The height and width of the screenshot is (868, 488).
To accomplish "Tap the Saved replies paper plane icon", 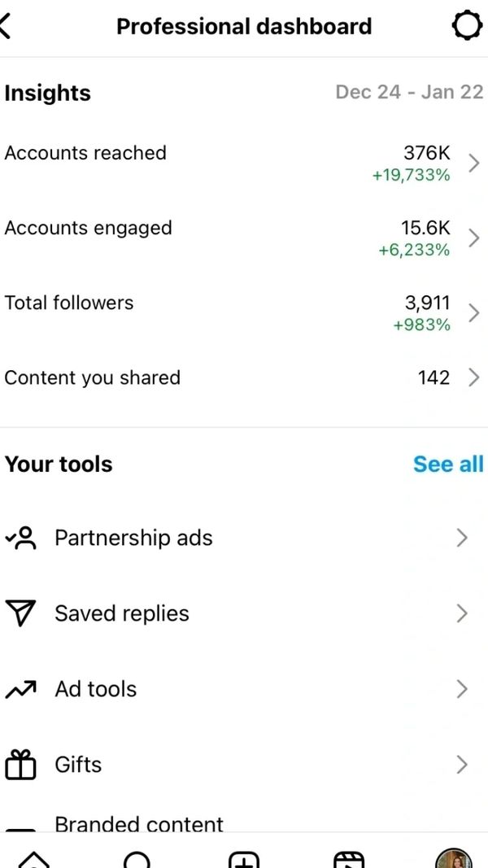I will tap(21, 613).
